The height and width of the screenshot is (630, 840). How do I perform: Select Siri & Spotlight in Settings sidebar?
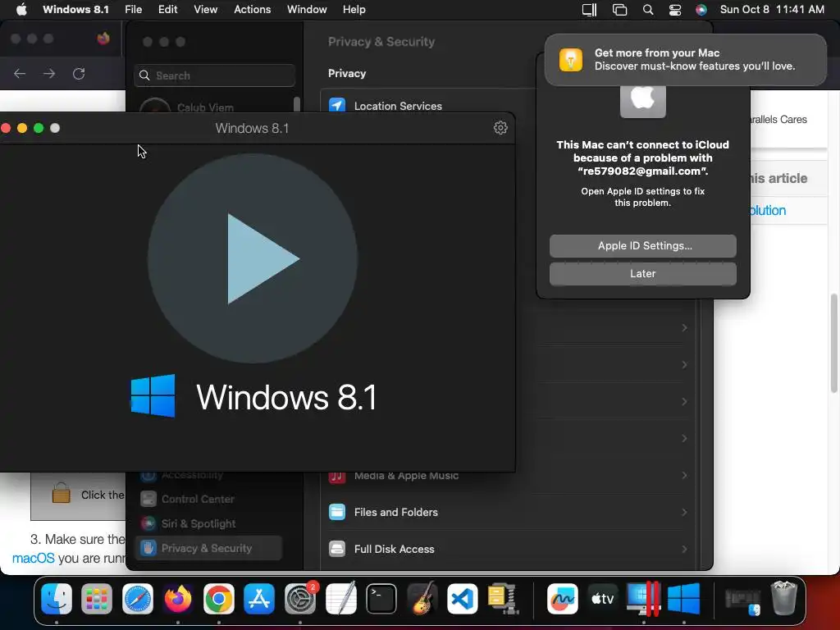pyautogui.click(x=209, y=523)
